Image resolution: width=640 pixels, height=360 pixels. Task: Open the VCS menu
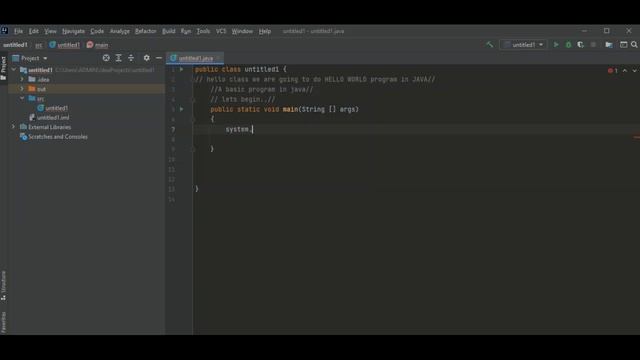pyautogui.click(x=221, y=31)
